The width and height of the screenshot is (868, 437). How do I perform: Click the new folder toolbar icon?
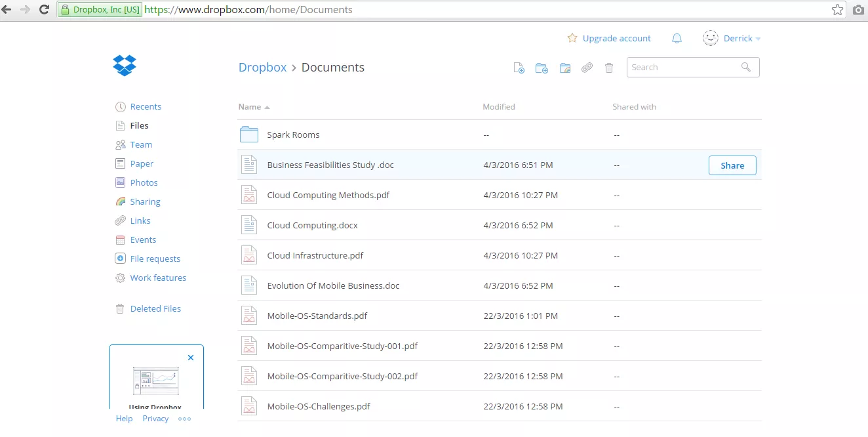[542, 68]
